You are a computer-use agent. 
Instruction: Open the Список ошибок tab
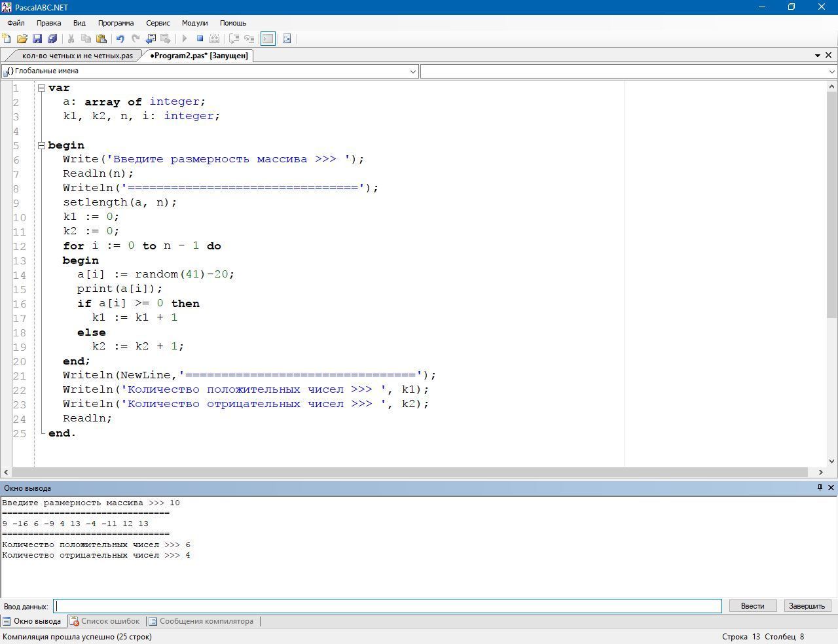(x=105, y=621)
